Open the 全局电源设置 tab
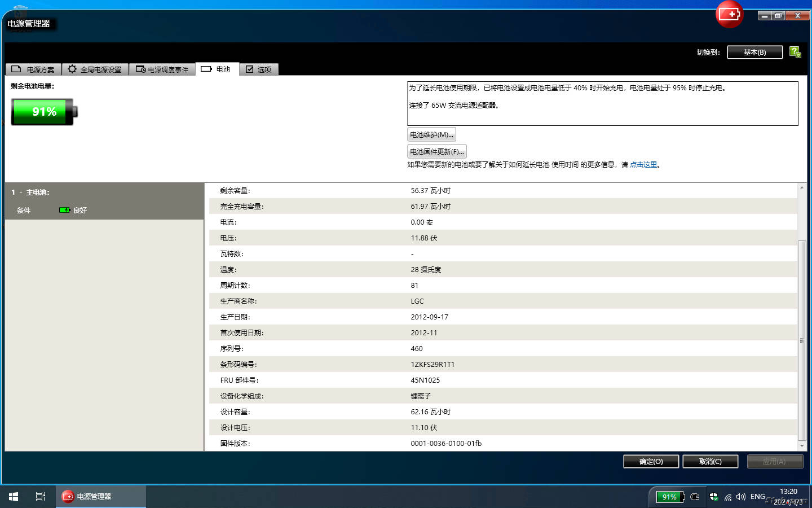 [x=95, y=69]
